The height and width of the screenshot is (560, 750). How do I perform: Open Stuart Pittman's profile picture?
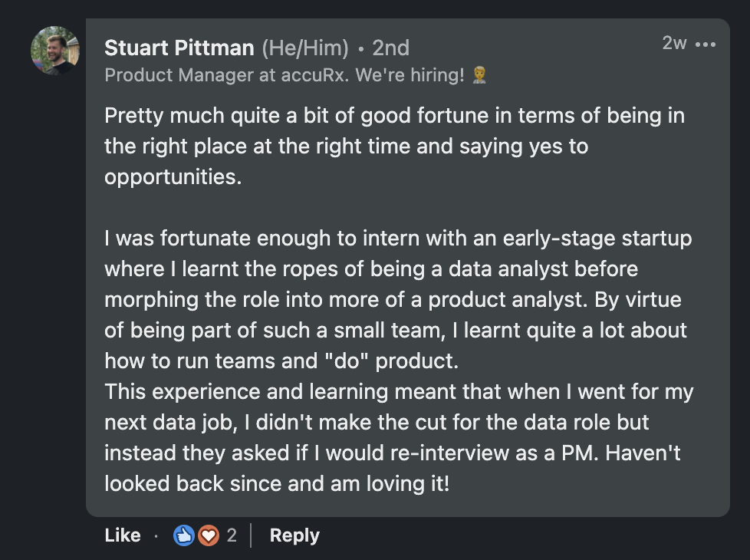click(55, 51)
